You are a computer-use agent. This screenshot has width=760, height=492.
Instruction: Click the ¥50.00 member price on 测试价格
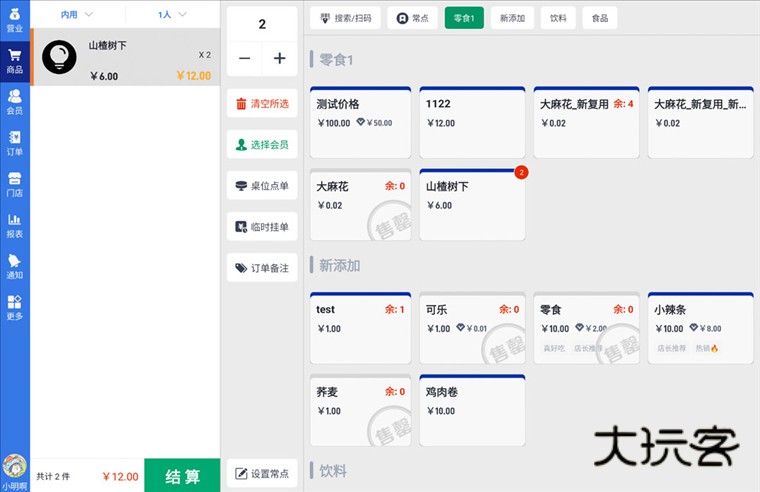pos(375,123)
